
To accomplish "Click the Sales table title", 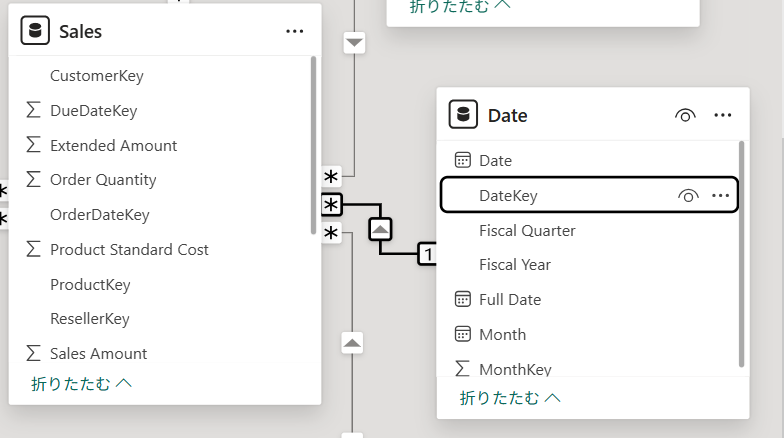I will pos(80,32).
